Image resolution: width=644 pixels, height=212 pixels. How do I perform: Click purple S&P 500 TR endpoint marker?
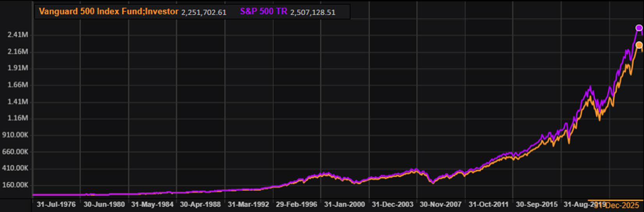point(639,28)
